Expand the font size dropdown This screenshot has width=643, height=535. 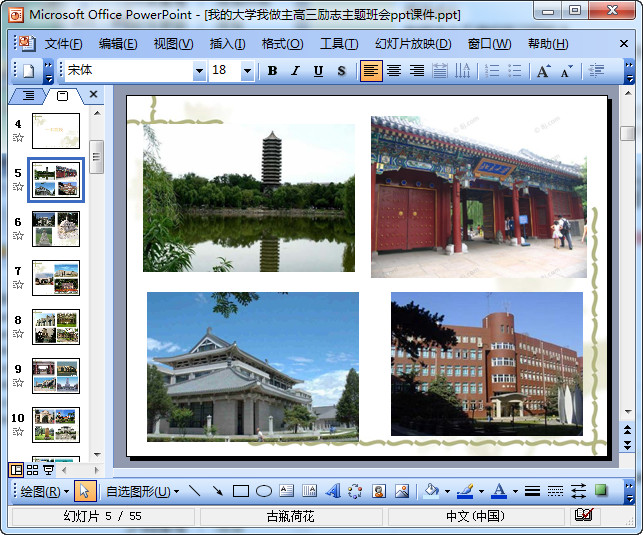pos(247,71)
